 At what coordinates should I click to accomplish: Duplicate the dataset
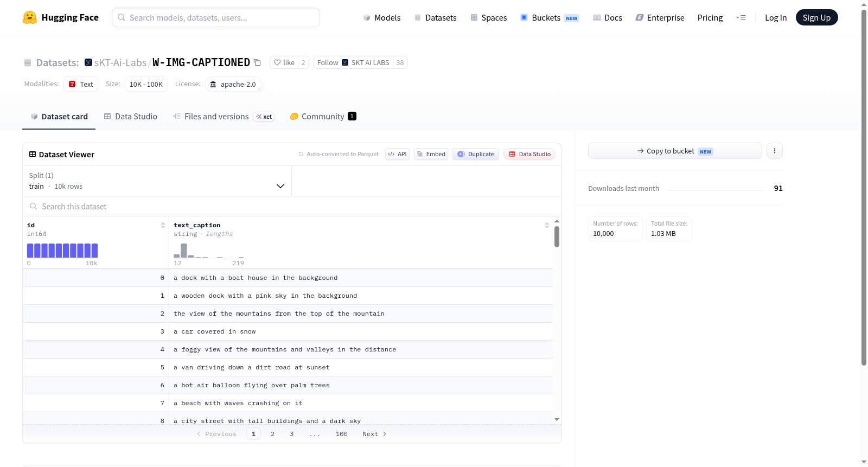coord(476,155)
